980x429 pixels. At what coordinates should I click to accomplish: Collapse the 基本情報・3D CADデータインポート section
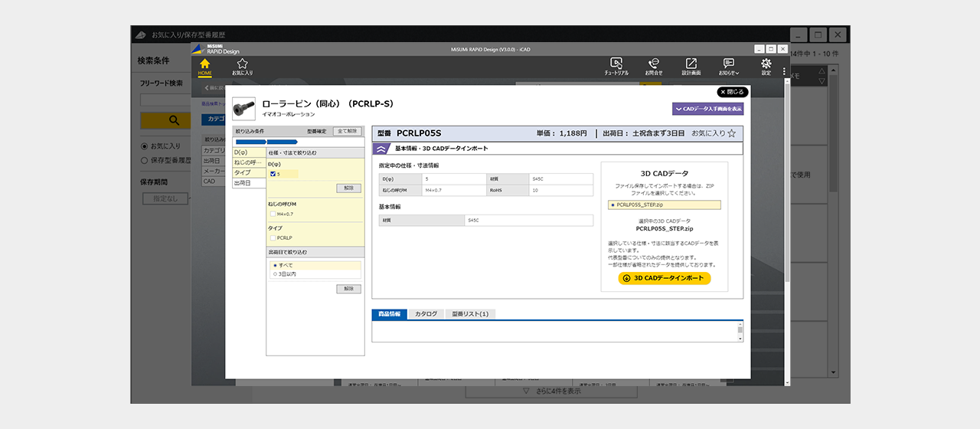(383, 149)
